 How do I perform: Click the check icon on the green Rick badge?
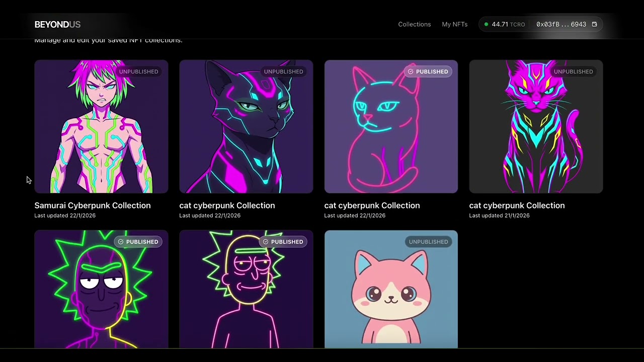click(x=121, y=242)
